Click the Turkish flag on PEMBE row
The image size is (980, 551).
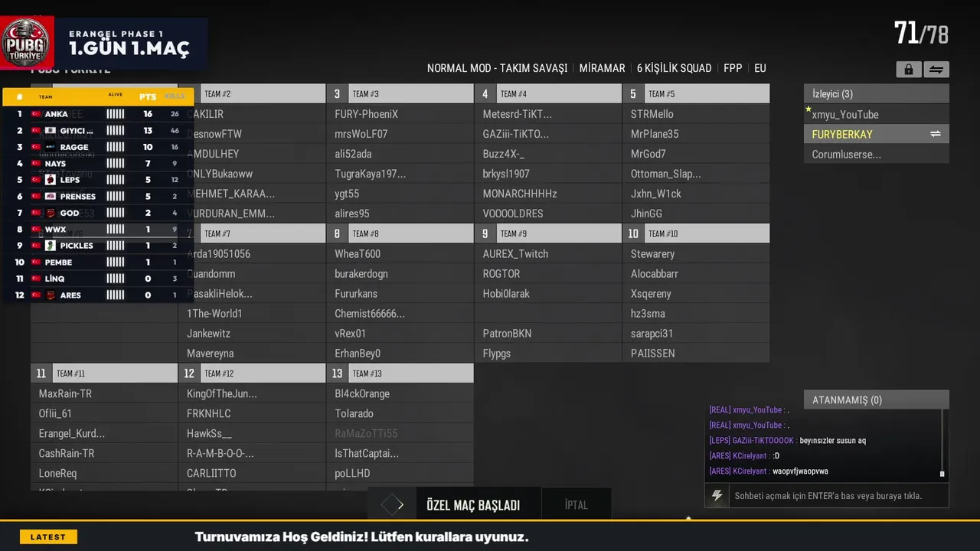pyautogui.click(x=35, y=262)
